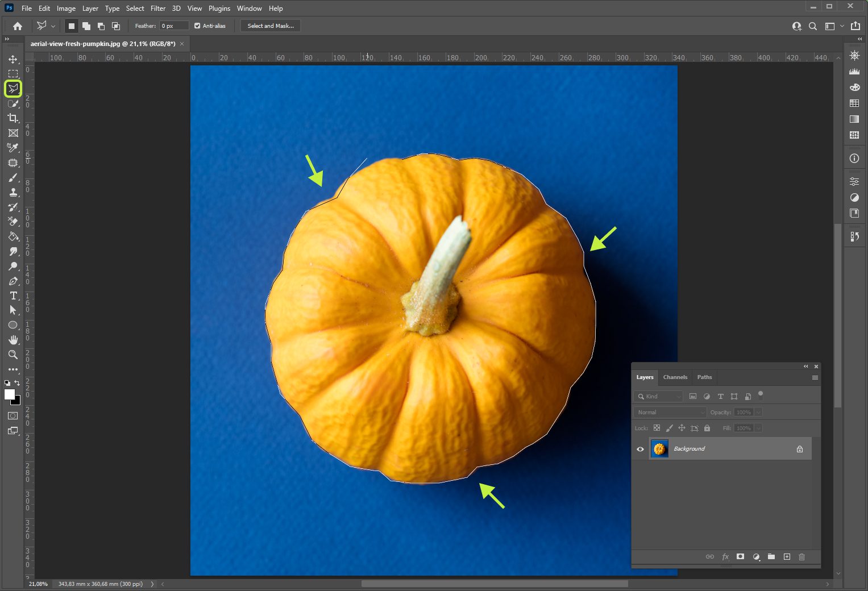This screenshot has height=591, width=868.
Task: Uncheck the Anti-alias checkbox
Action: 197,26
